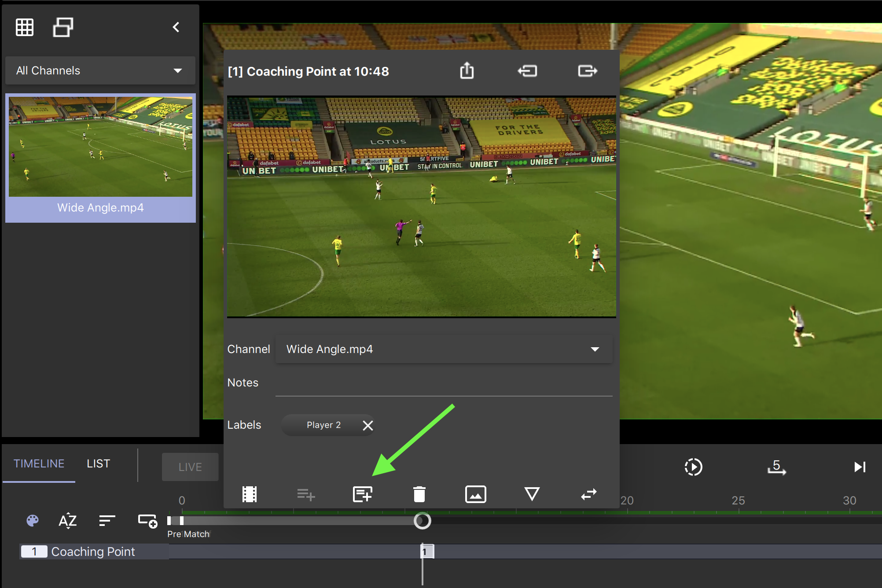
Task: Click the downward triangle filter icon
Action: (x=532, y=494)
